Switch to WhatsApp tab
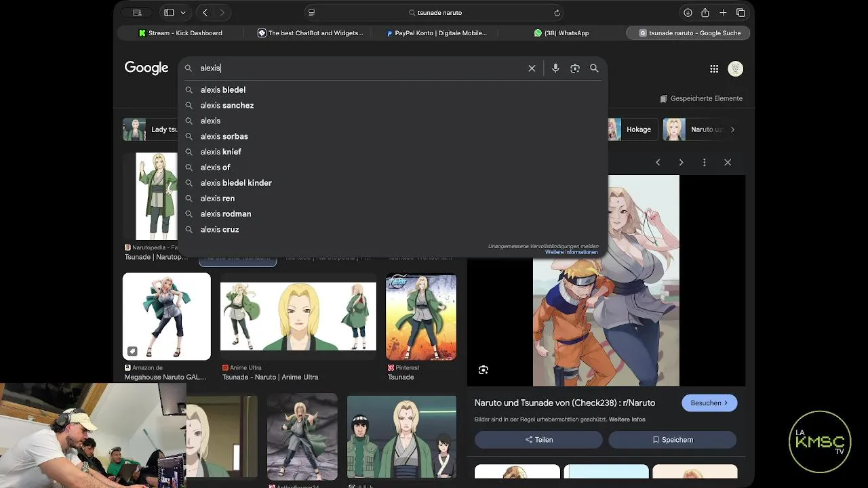 point(561,33)
